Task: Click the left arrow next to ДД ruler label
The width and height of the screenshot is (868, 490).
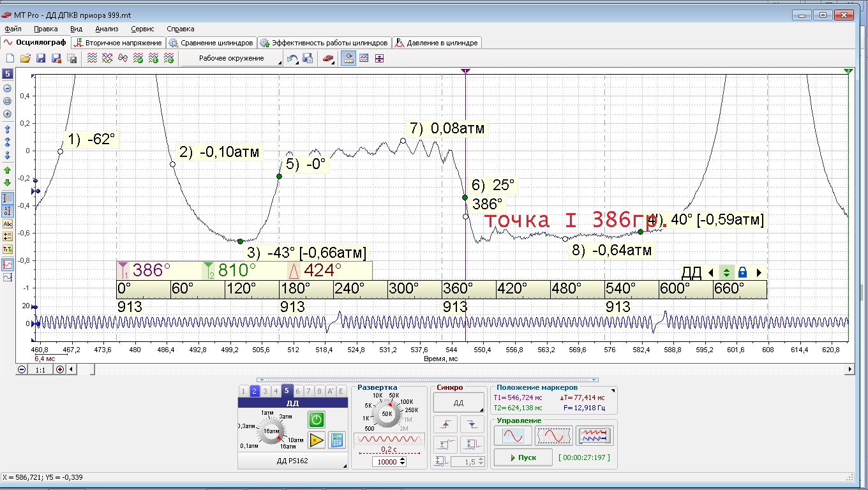Action: point(710,272)
